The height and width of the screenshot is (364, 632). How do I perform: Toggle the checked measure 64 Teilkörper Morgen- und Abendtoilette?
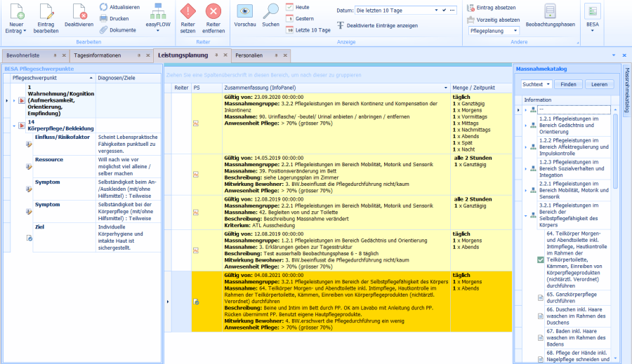[541, 259]
